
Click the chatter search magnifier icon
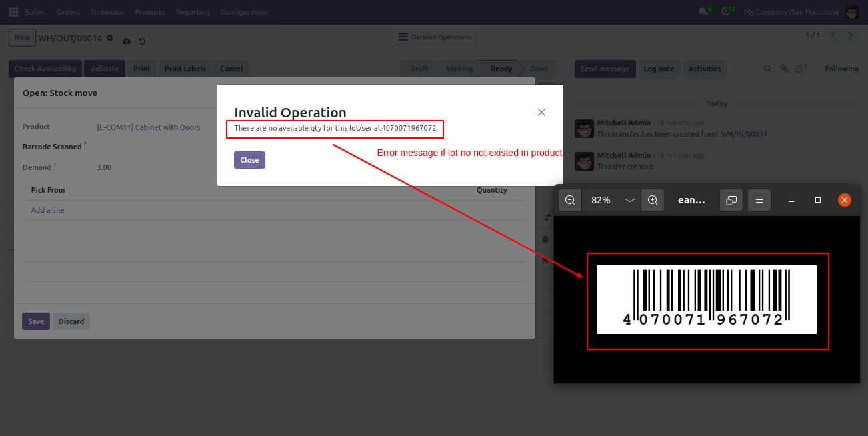point(767,69)
